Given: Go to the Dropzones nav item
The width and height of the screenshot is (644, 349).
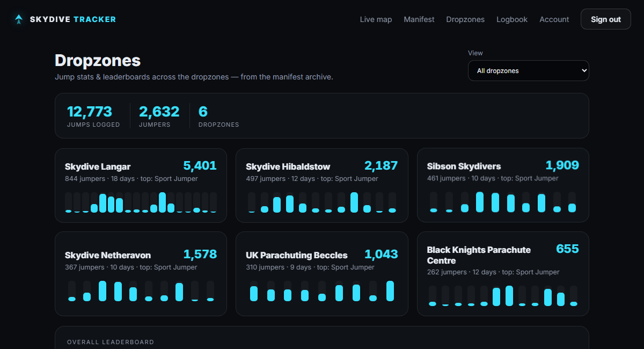Looking at the screenshot, I should tap(465, 19).
